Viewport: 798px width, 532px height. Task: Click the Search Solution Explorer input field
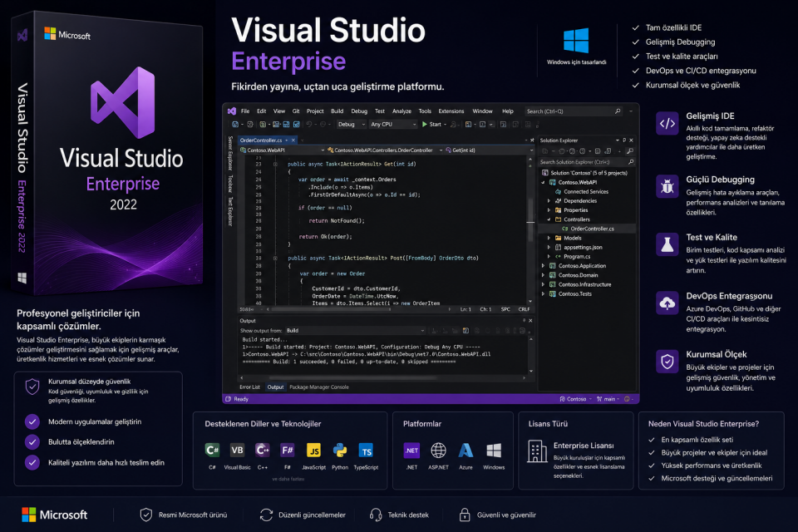pyautogui.click(x=588, y=162)
